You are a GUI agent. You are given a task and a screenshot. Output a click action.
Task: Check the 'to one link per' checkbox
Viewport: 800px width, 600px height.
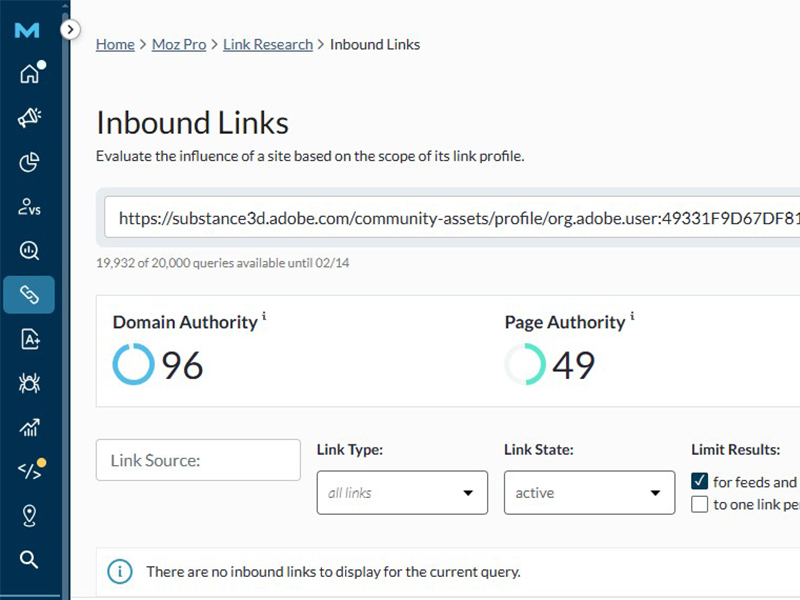699,504
